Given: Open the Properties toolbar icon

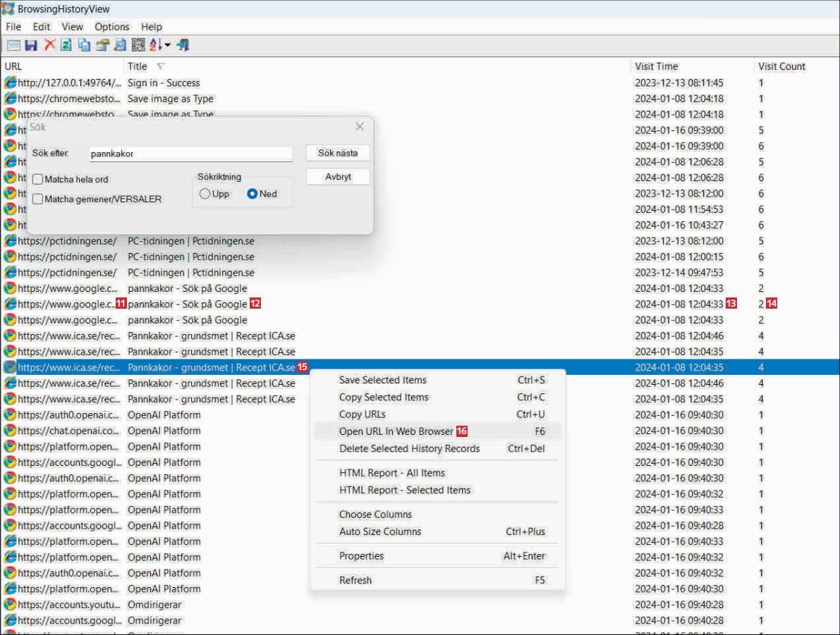Looking at the screenshot, I should click(x=102, y=45).
